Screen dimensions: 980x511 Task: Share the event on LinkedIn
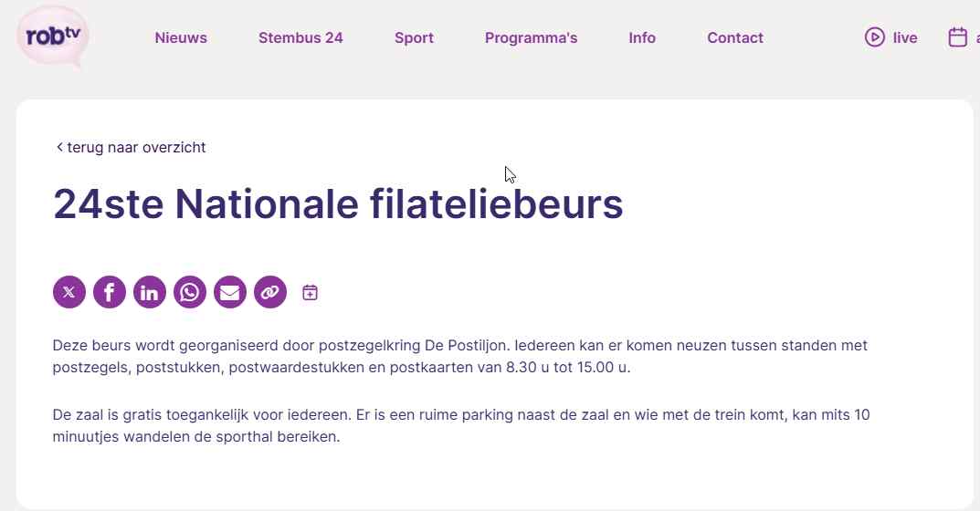(x=150, y=292)
